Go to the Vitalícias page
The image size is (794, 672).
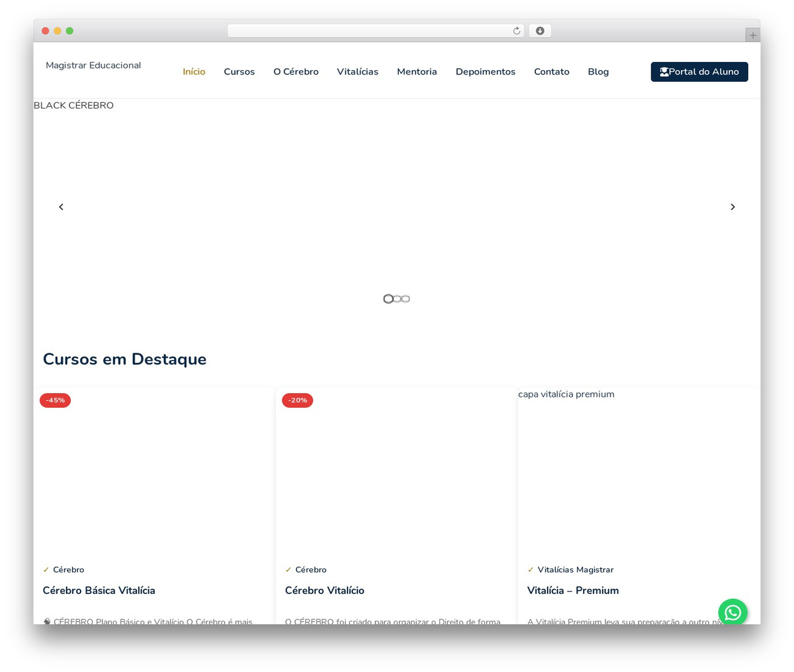tap(357, 72)
